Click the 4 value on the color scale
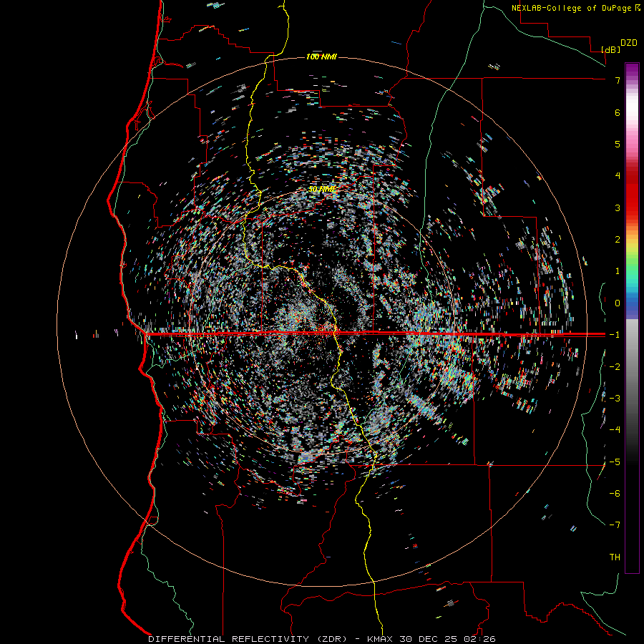644x644 pixels. click(618, 176)
